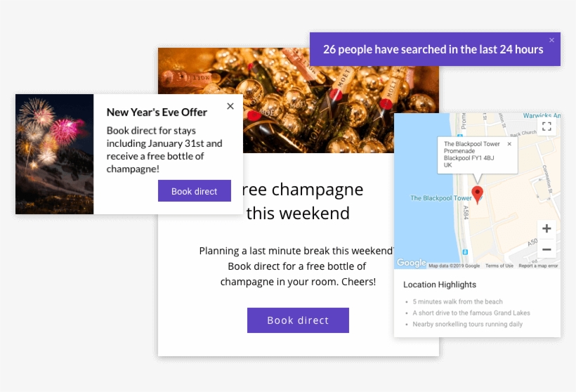Zoom in on the map
The height and width of the screenshot is (392, 576).
click(546, 228)
